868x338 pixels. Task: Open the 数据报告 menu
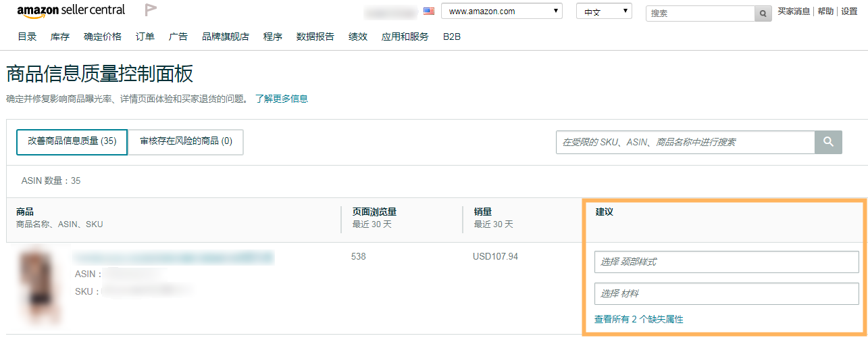pos(315,37)
